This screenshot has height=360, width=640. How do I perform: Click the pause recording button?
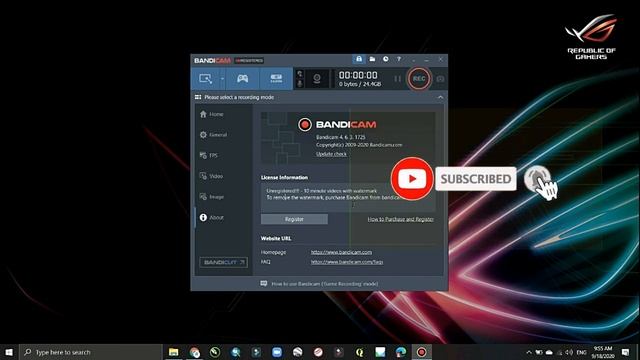(x=397, y=79)
